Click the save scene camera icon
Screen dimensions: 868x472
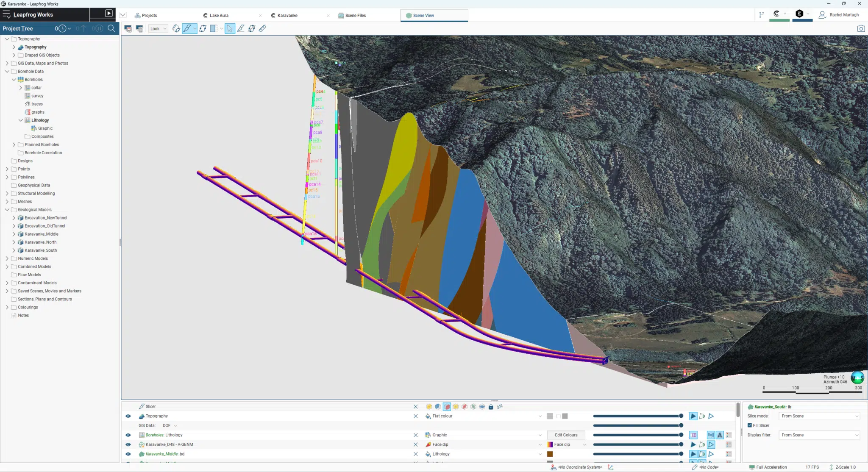pyautogui.click(x=861, y=28)
